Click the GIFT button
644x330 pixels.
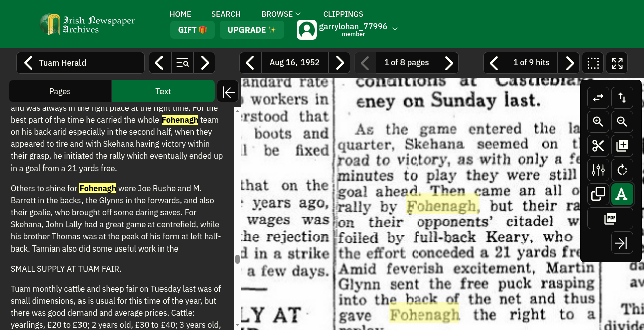coord(192,30)
